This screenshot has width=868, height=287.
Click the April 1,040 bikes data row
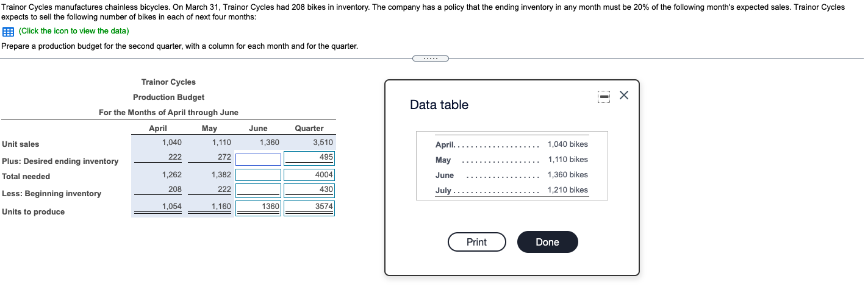[511, 144]
